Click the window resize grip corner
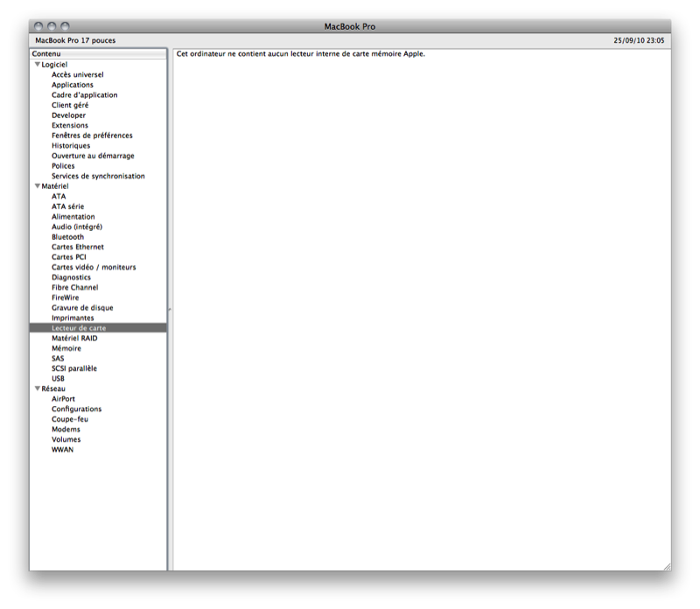 (666, 566)
